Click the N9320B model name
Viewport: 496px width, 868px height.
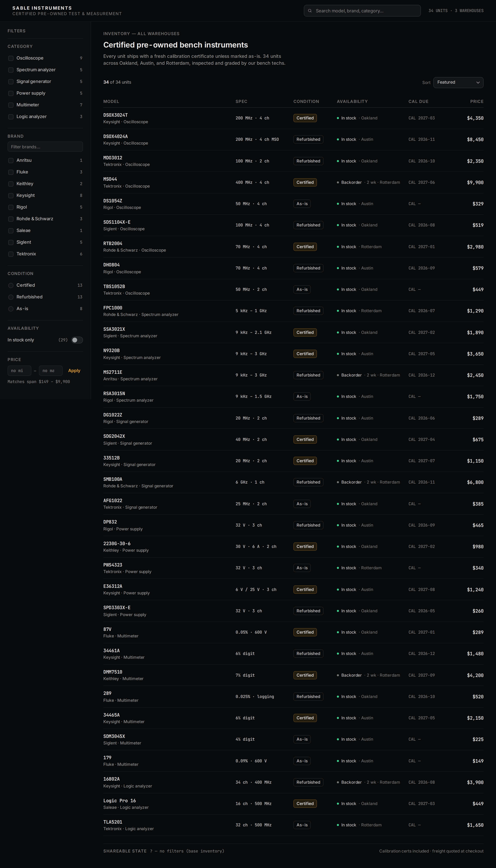(x=111, y=351)
